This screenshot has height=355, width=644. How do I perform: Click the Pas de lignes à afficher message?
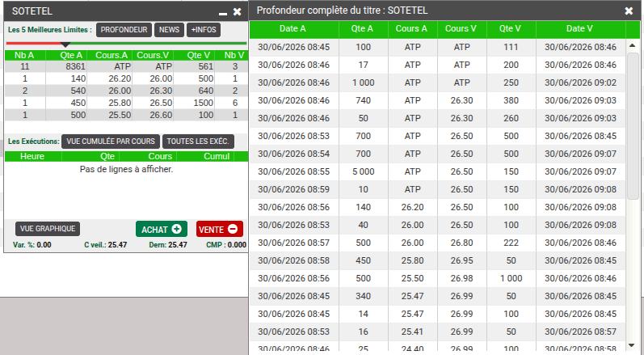(127, 169)
